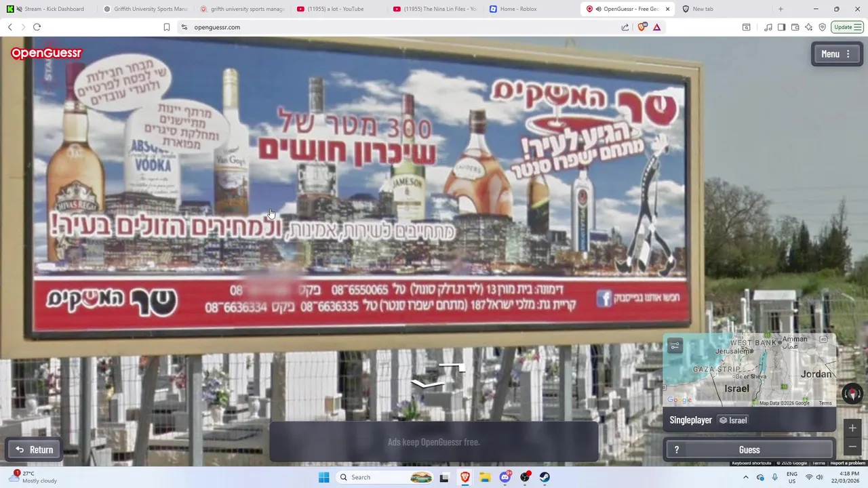Toggle the browser sidebar panel
Viewport: 868px width, 488px height.
click(x=781, y=27)
